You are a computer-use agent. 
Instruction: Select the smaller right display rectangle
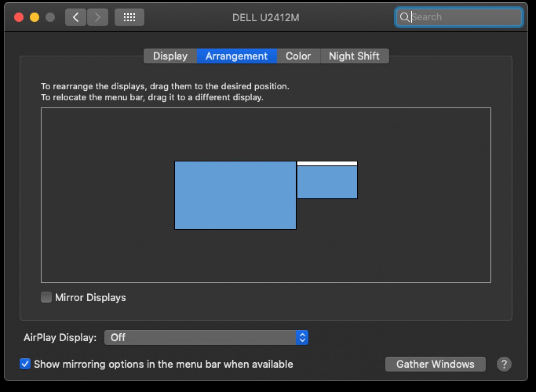(x=327, y=182)
